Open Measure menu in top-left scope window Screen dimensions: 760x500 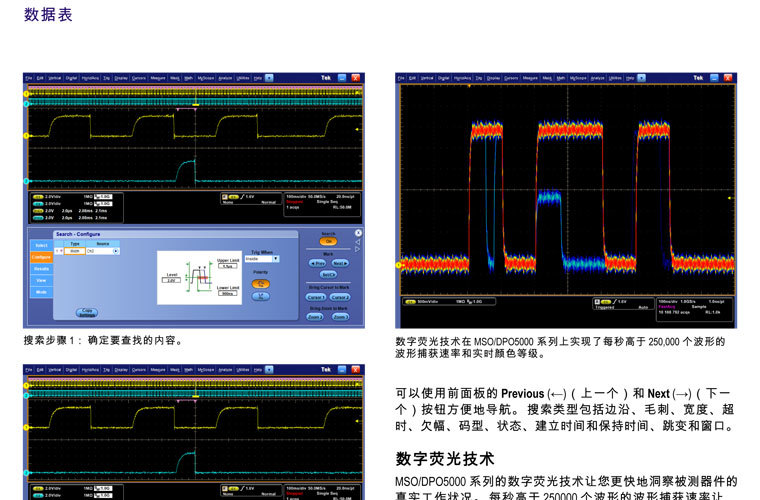click(158, 78)
